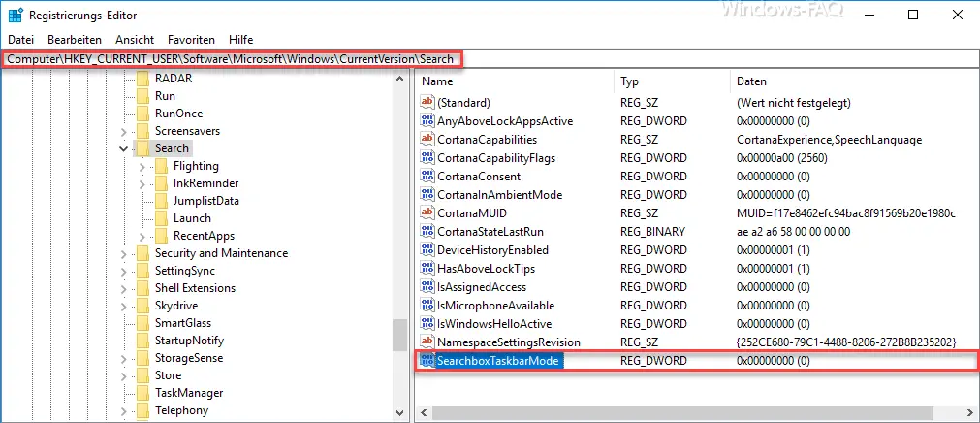Click the SearchboxTaskbarMode DWORD icon
The width and height of the screenshot is (980, 423).
[x=427, y=361]
